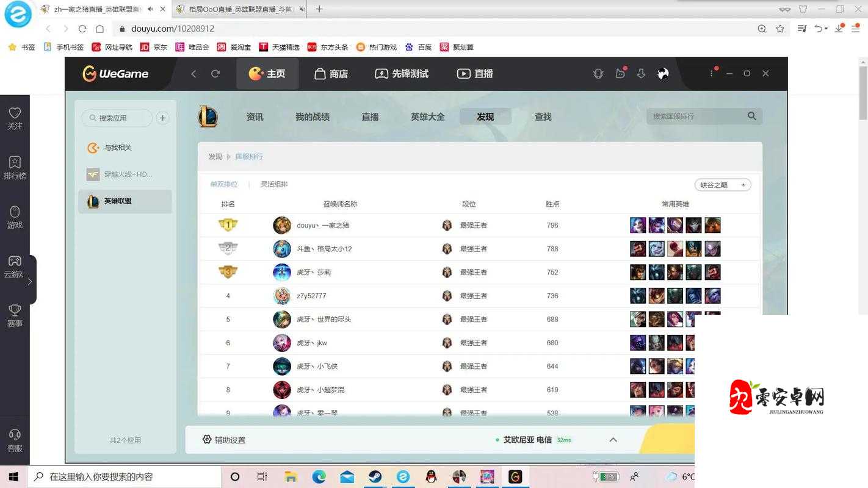This screenshot has width=868, height=488.
Task: Open Steam from Windows taskbar
Action: click(x=375, y=477)
